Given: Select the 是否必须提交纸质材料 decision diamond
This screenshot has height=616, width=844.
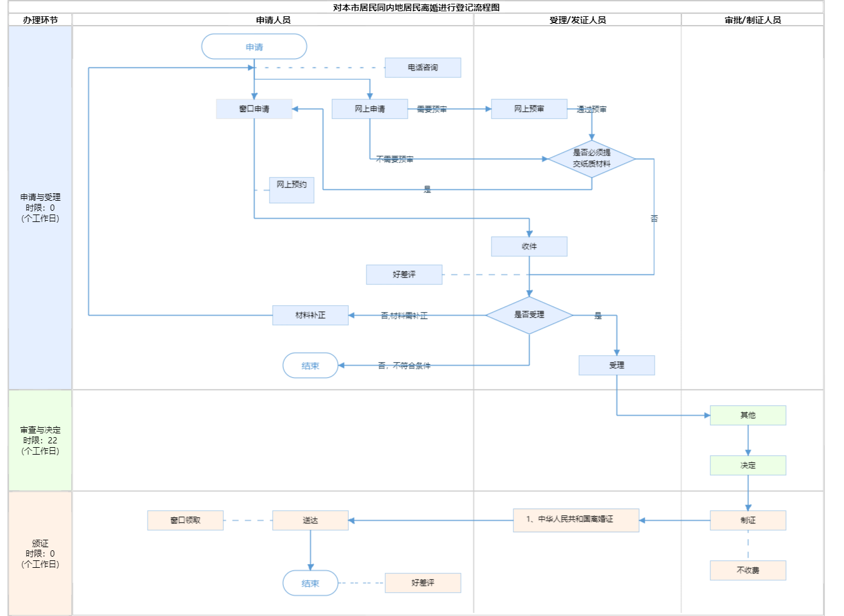Looking at the screenshot, I should (591, 159).
